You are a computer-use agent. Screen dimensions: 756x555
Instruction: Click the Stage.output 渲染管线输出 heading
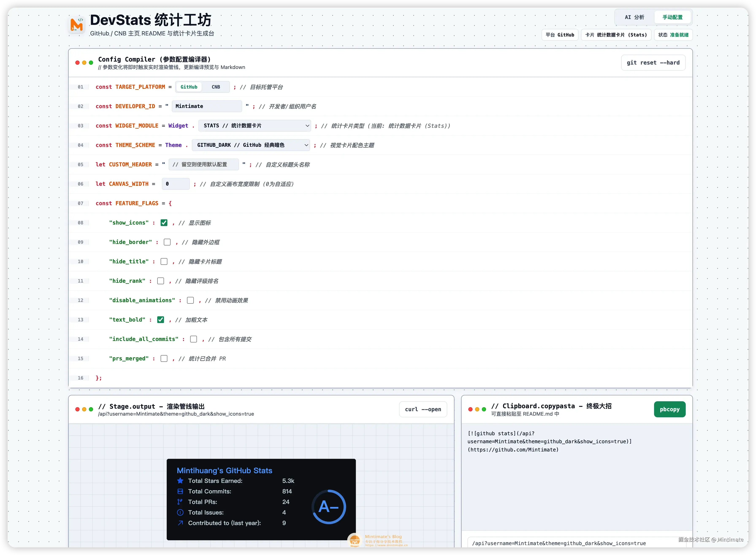(x=151, y=407)
